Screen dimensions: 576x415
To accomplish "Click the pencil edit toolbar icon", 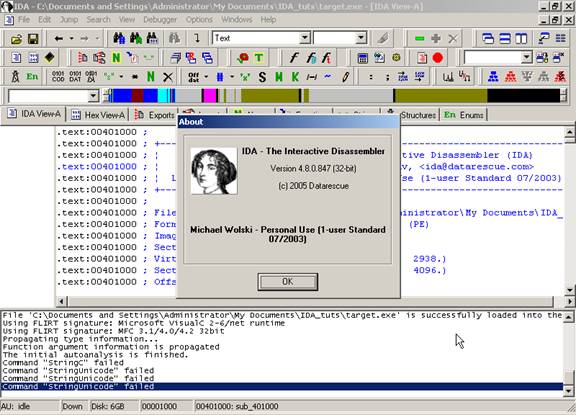I will tap(345, 77).
